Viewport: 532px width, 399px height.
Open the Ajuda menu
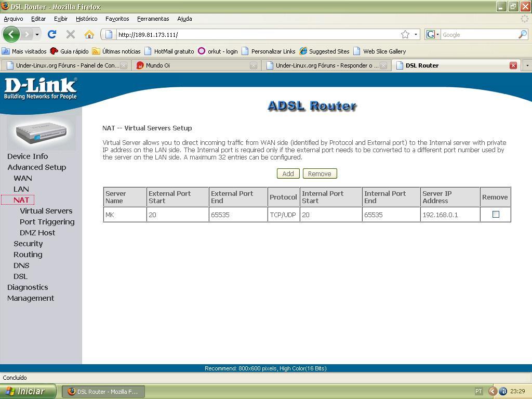click(184, 19)
